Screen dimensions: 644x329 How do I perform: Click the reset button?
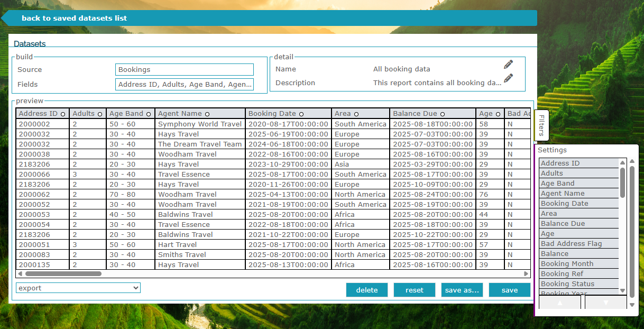click(x=415, y=290)
